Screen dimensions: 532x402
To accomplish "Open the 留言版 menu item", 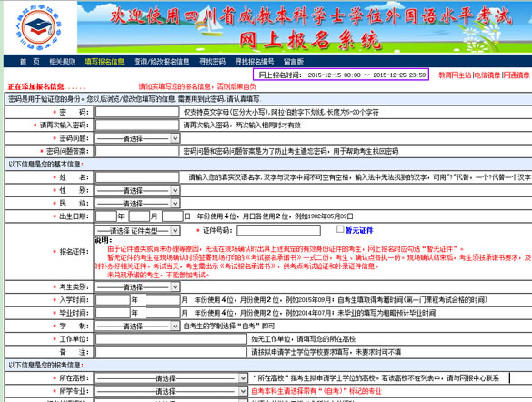I will click(x=294, y=62).
